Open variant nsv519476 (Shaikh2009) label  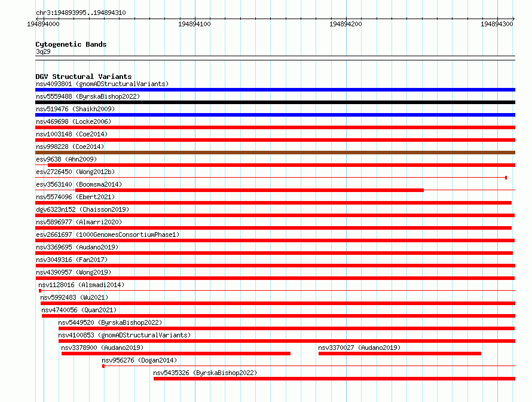click(x=75, y=109)
